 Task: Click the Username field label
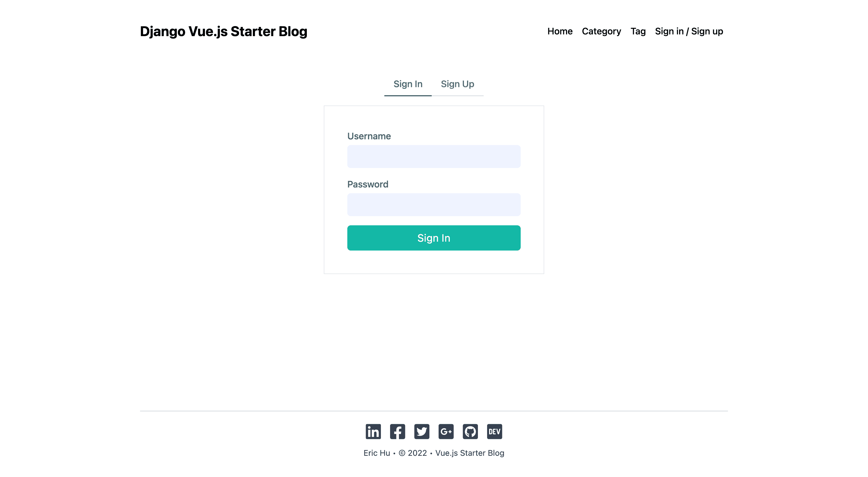point(369,136)
